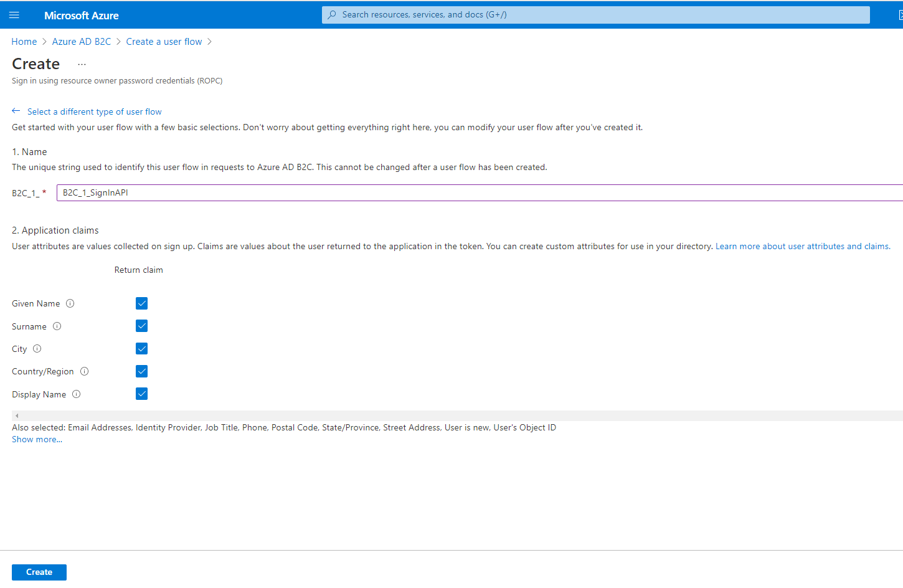Click the Create a user flow breadcrumb
Viewport: 903px width, 588px height.
click(x=164, y=41)
